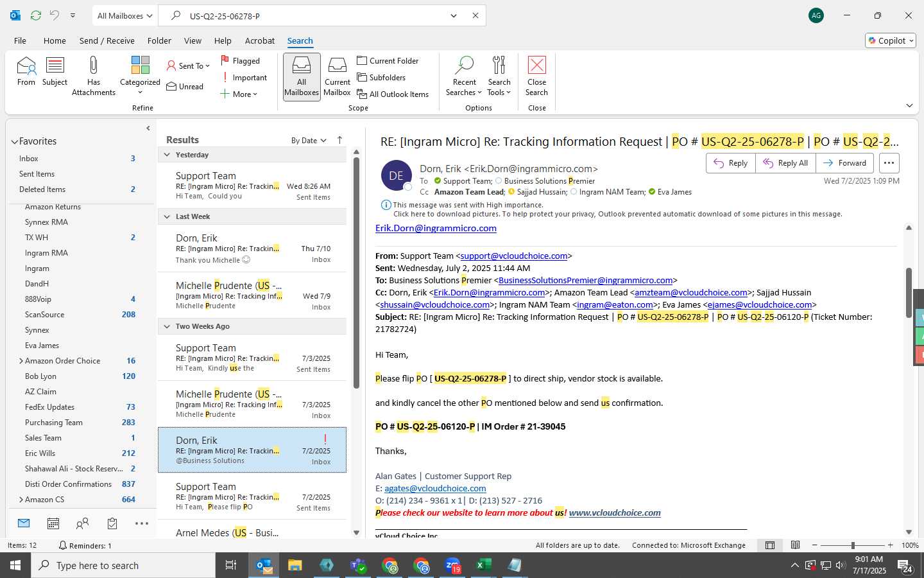Screen dimensions: 924x578
Task: Click the Close Search icon
Action: pos(536,66)
